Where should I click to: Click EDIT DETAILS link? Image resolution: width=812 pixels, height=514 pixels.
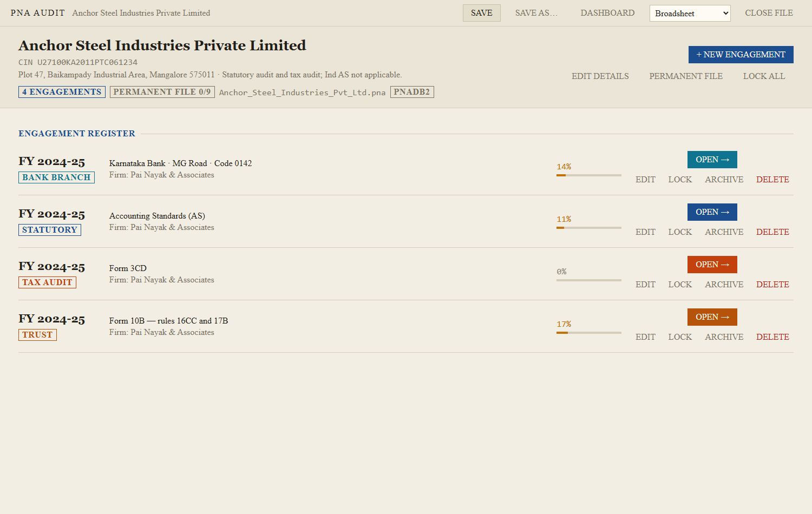pos(600,76)
